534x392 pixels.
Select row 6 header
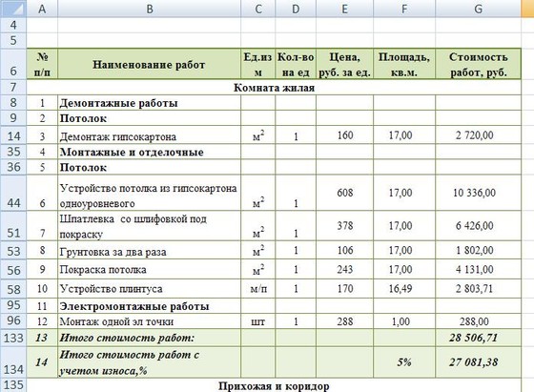[x=13, y=64]
